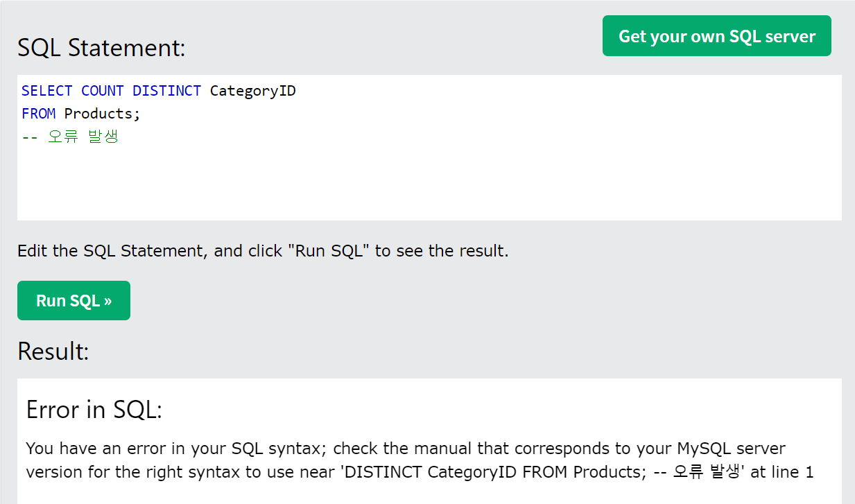Open the Get your own SQL server link

pos(716,36)
